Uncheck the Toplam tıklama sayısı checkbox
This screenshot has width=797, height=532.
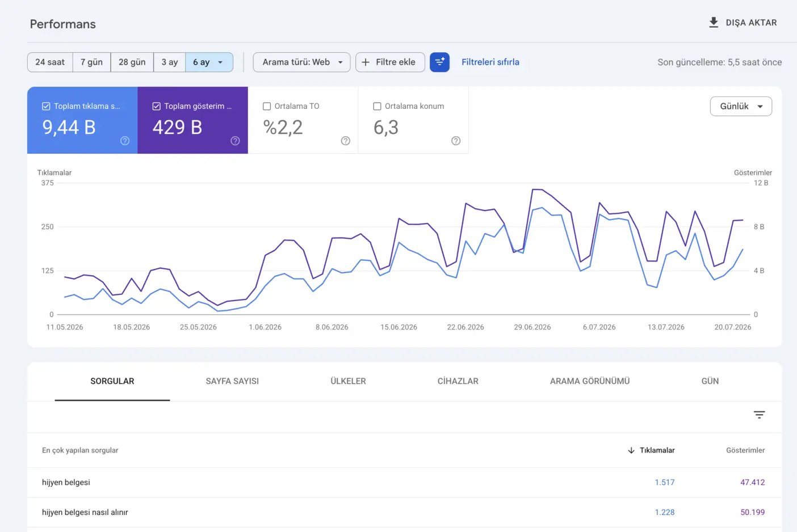click(x=46, y=106)
